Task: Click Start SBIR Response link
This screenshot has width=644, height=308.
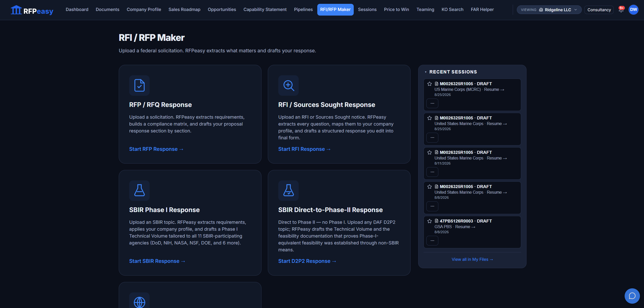Action: click(157, 261)
